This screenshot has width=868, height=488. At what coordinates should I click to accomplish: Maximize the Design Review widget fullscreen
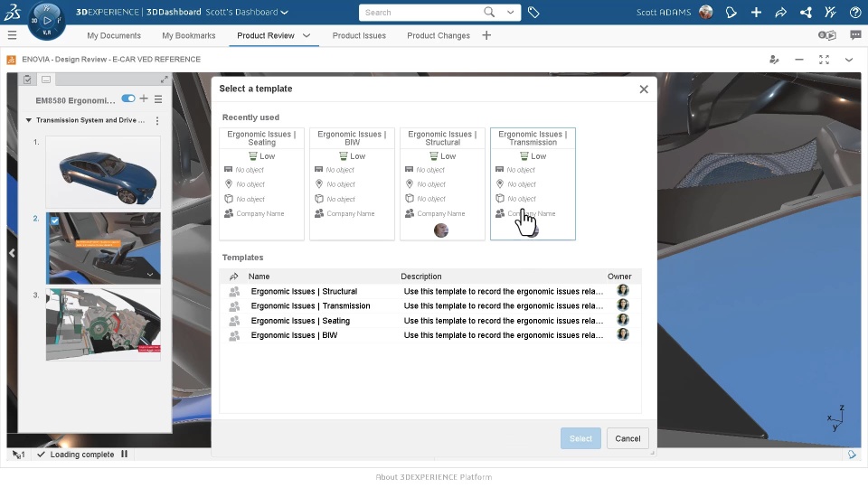coord(825,60)
